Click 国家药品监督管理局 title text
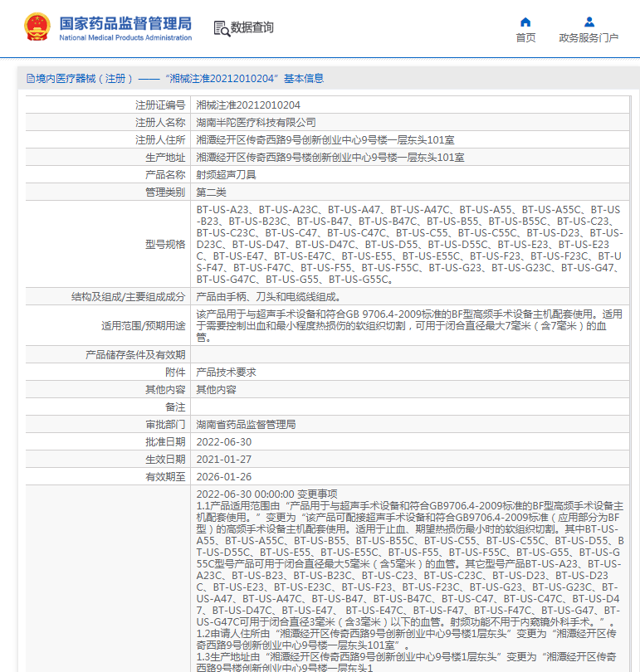This screenshot has width=640, height=672. [x=125, y=23]
